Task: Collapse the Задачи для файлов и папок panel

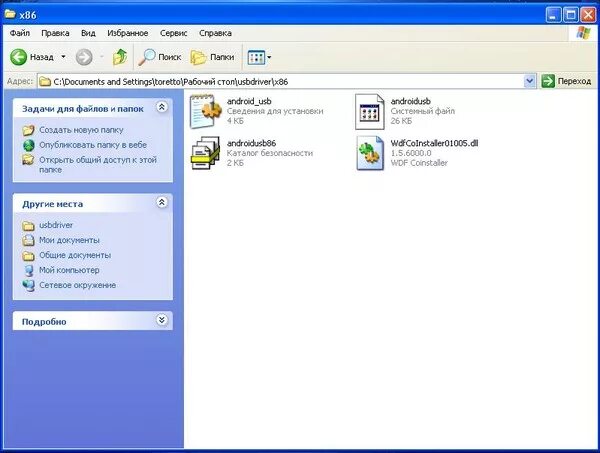Action: 162,107
